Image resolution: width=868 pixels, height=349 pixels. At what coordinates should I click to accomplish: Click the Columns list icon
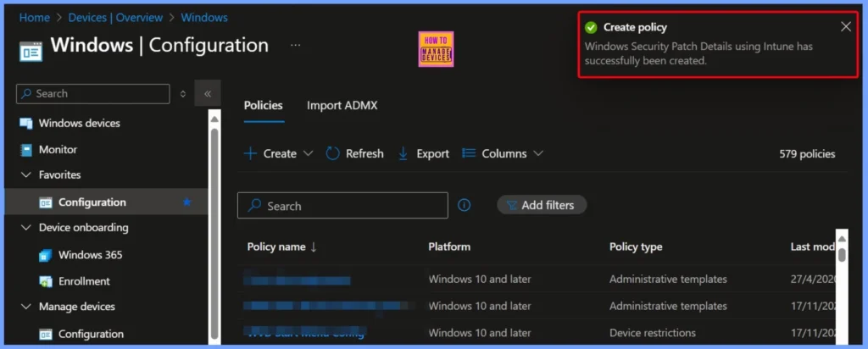pyautogui.click(x=469, y=153)
